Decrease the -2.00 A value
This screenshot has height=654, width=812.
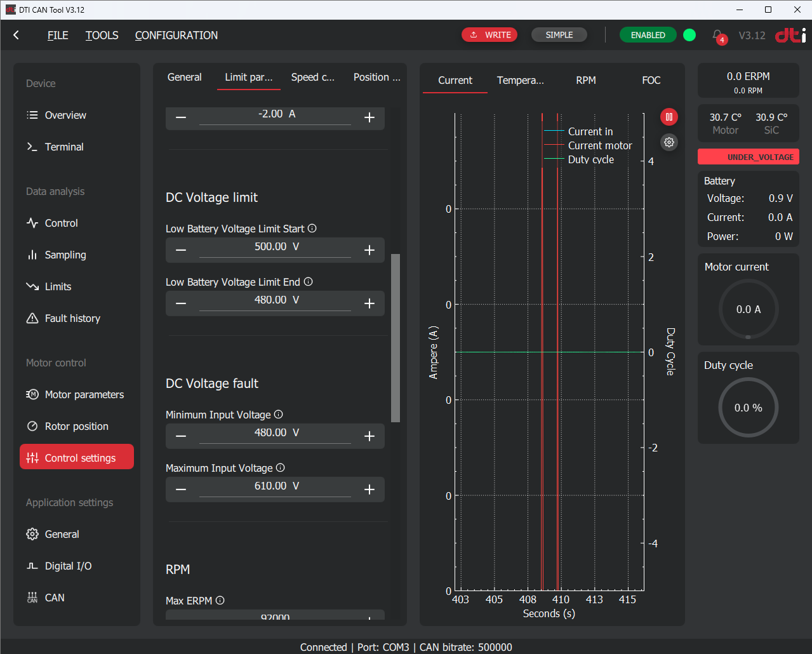(181, 117)
